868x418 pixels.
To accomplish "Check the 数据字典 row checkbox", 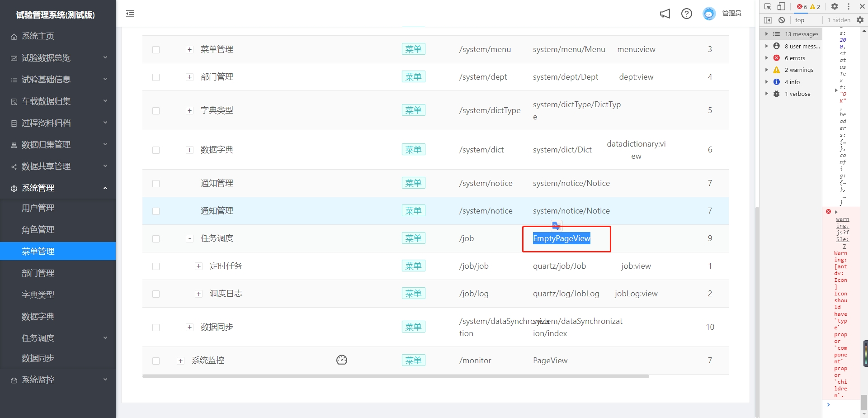I will click(156, 150).
